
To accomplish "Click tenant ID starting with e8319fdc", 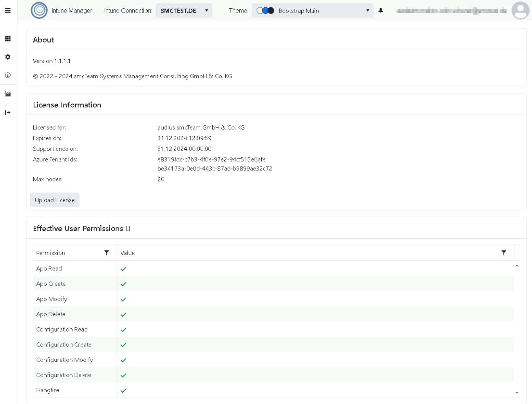I will 212,159.
